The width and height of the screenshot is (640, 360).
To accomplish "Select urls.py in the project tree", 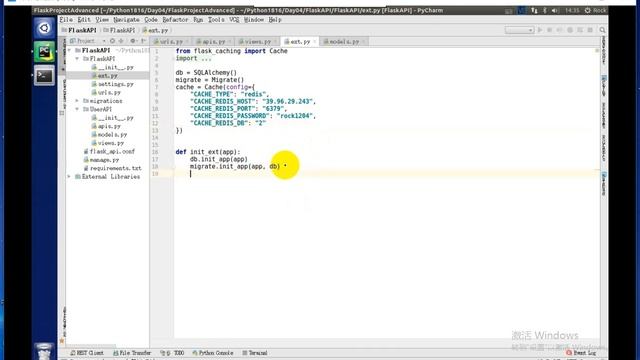I will (106, 93).
